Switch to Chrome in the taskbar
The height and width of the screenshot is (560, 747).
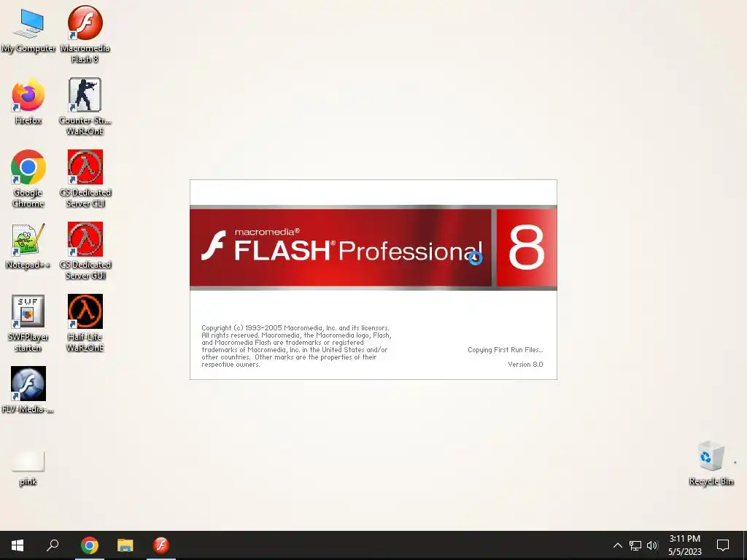90,545
